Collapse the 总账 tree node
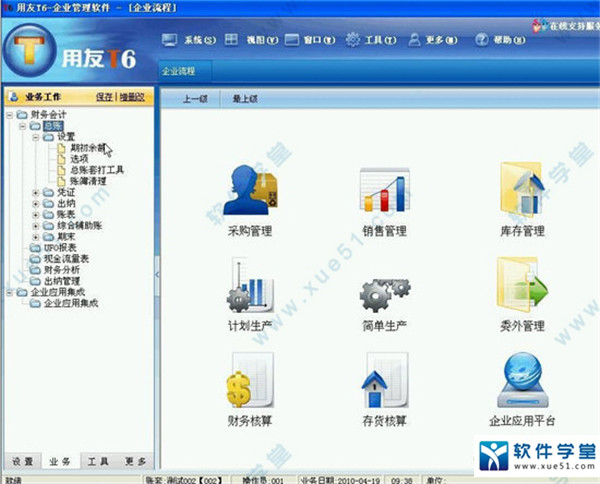This screenshot has height=484, width=600. [x=23, y=126]
